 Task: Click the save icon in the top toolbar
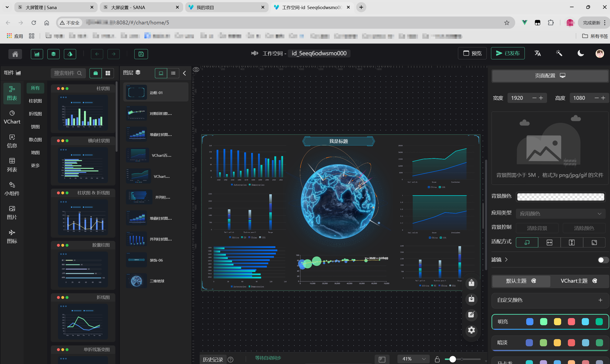(x=141, y=54)
